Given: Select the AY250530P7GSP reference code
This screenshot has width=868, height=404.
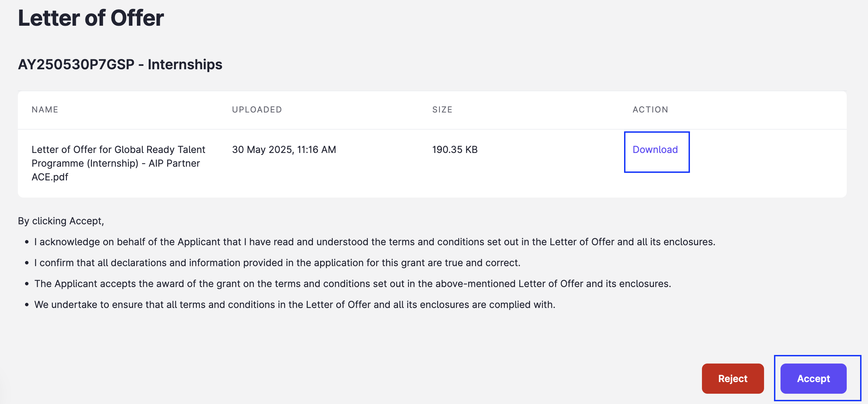Looking at the screenshot, I should 76,64.
